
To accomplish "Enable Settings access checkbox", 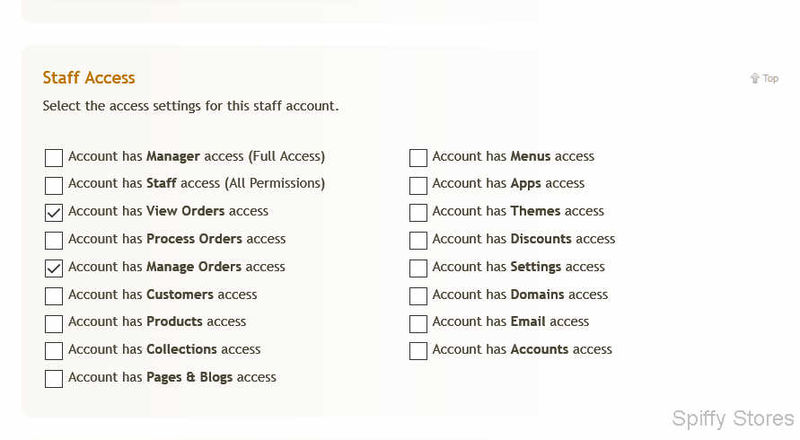I will pyautogui.click(x=418, y=268).
